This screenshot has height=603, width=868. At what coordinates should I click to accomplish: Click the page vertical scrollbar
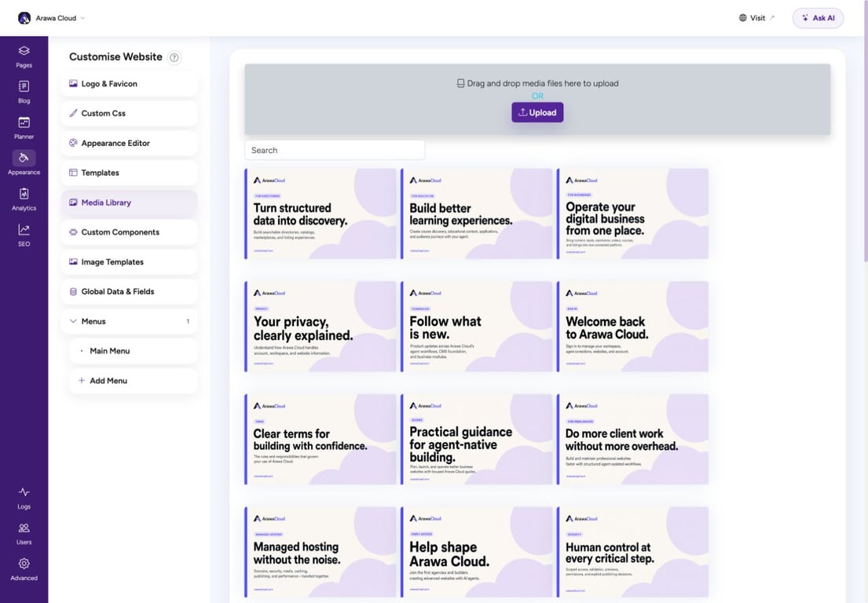865,133
